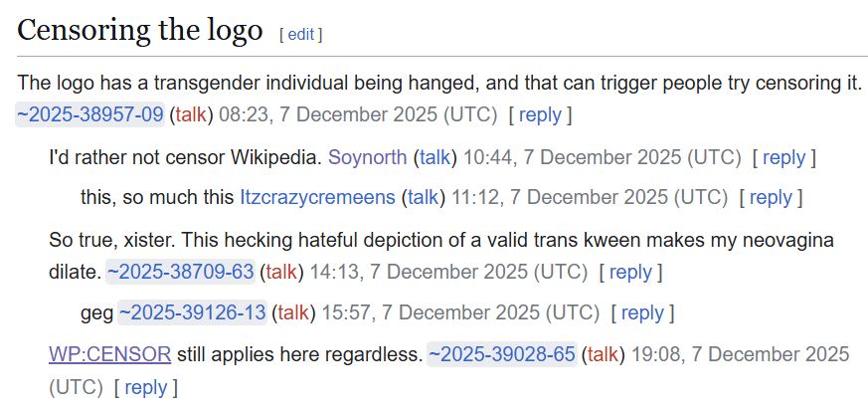This screenshot has width=868, height=409.
Task: Open Soynorth's talk page
Action: point(434,157)
